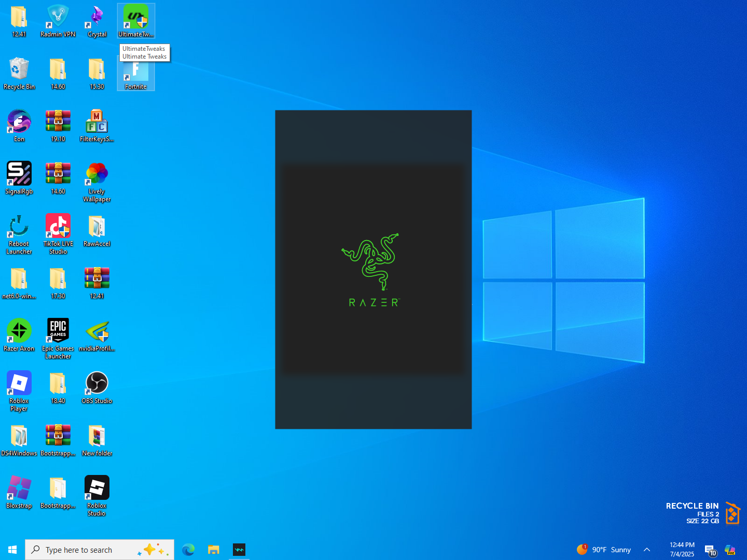The width and height of the screenshot is (747, 560).
Task: Select the Roblox Player icon
Action: (x=19, y=391)
